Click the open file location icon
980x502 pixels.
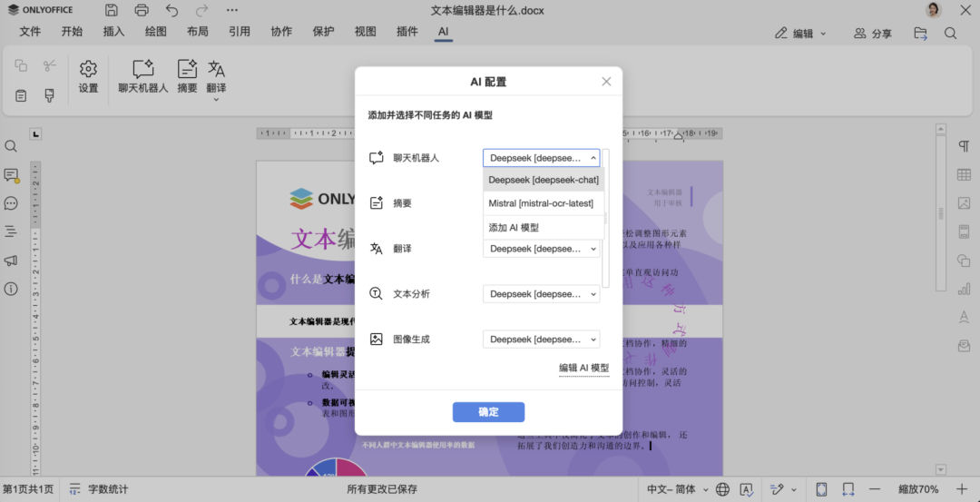point(920,33)
